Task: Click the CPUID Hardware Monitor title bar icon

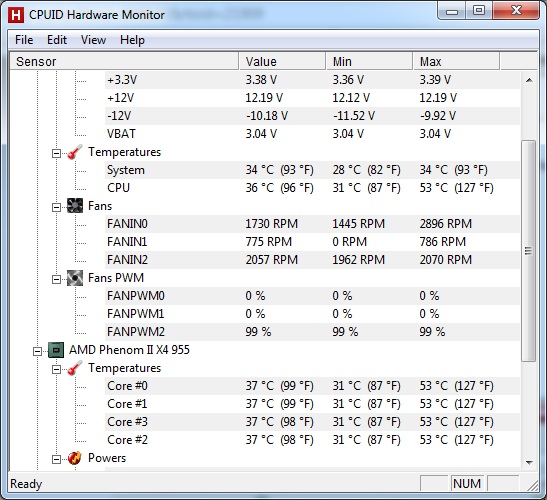Action: tap(16, 15)
